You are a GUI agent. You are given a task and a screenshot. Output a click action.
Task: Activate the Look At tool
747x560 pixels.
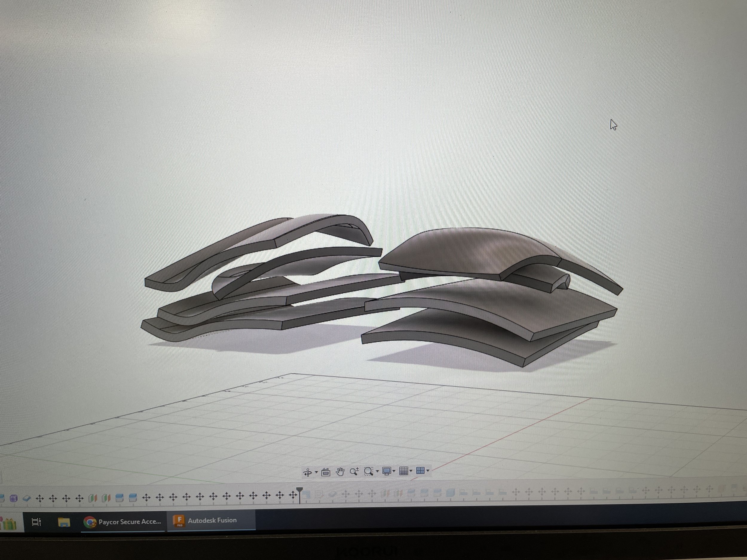tap(326, 472)
